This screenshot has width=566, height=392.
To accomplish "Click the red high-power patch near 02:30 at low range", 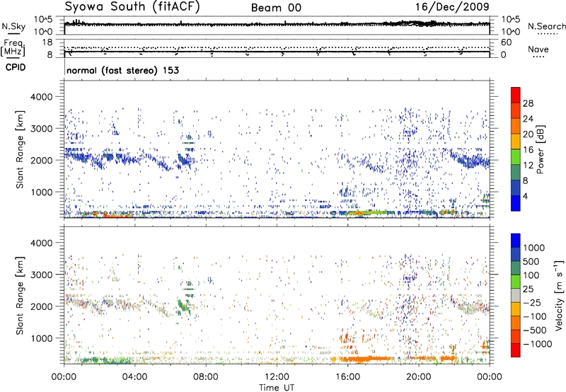I will click(117, 216).
